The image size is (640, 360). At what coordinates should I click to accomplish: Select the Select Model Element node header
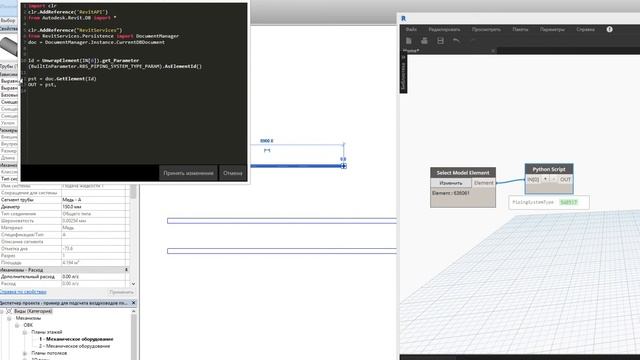point(463,173)
